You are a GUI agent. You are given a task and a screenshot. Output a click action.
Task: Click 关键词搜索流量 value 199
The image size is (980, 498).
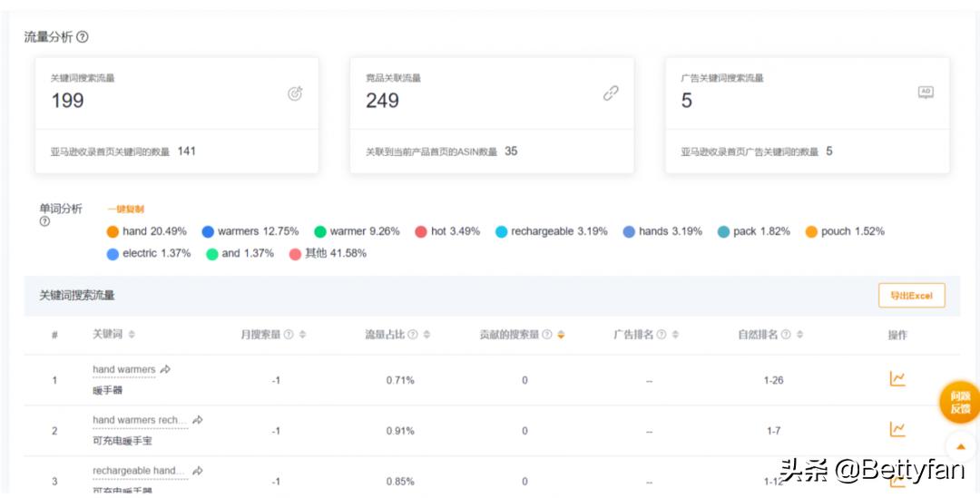coord(67,101)
